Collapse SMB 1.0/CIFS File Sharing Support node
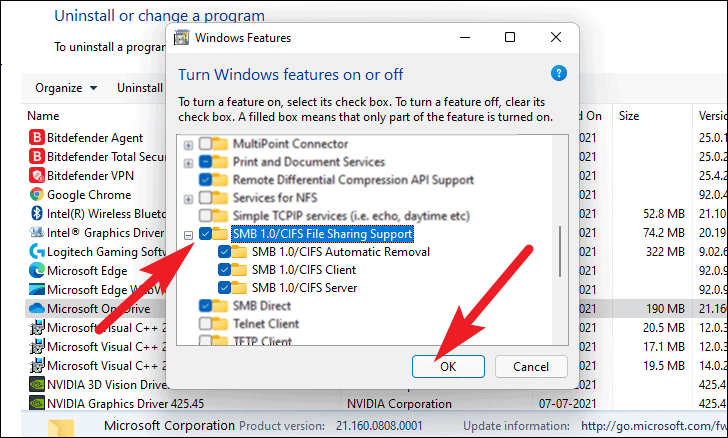728x438 pixels. pos(188,235)
